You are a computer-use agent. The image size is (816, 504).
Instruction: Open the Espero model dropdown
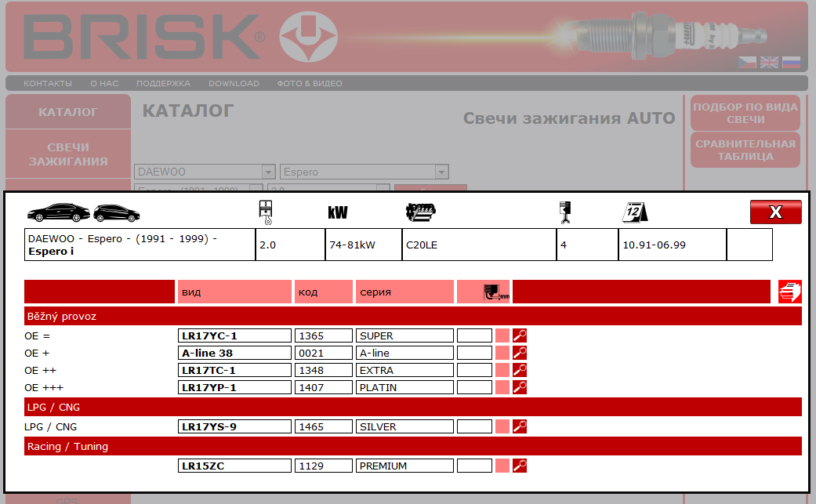pos(364,172)
